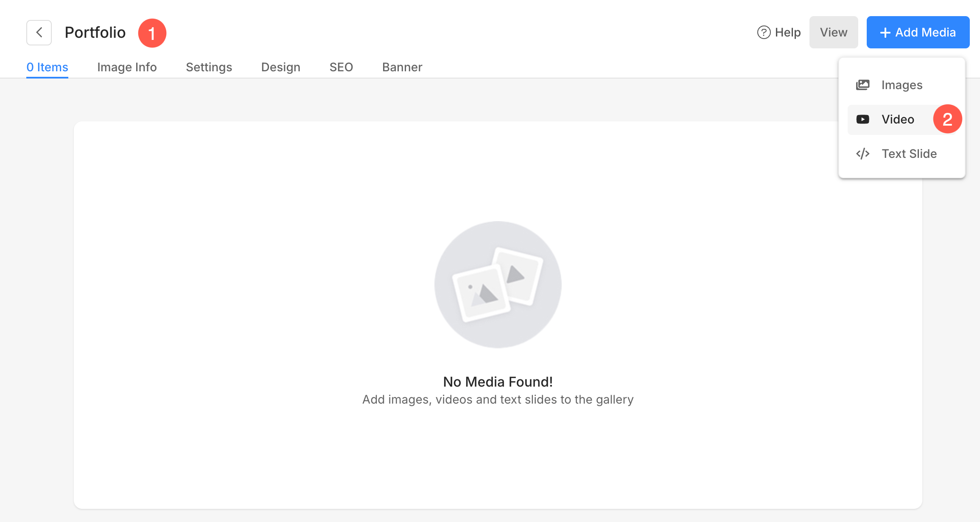Click the Help question mark icon
This screenshot has height=522, width=980.
point(764,33)
